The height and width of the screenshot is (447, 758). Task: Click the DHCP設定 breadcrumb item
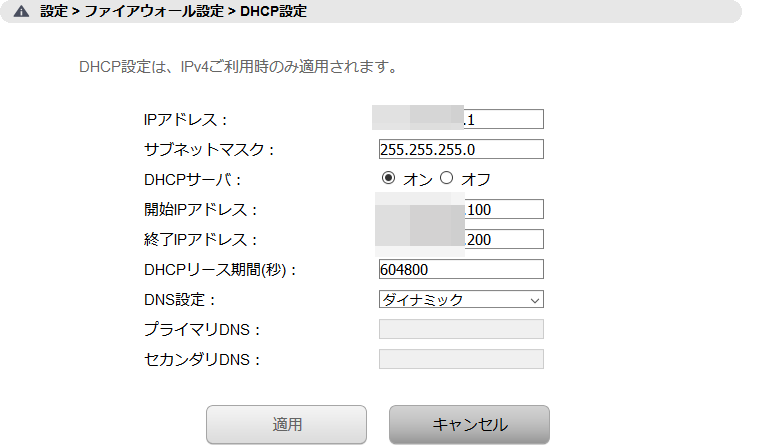[x=274, y=11]
